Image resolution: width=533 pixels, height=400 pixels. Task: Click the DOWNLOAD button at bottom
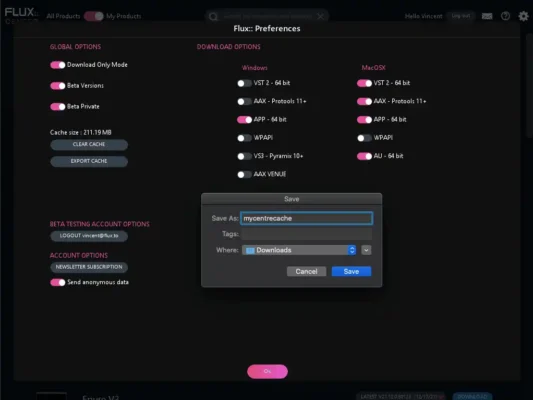472,397
